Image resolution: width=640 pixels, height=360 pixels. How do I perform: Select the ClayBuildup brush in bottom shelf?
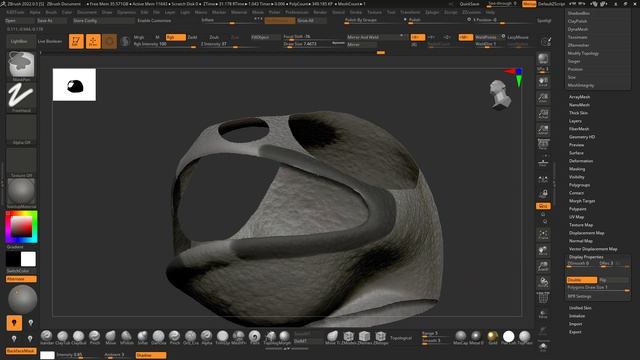click(x=78, y=337)
